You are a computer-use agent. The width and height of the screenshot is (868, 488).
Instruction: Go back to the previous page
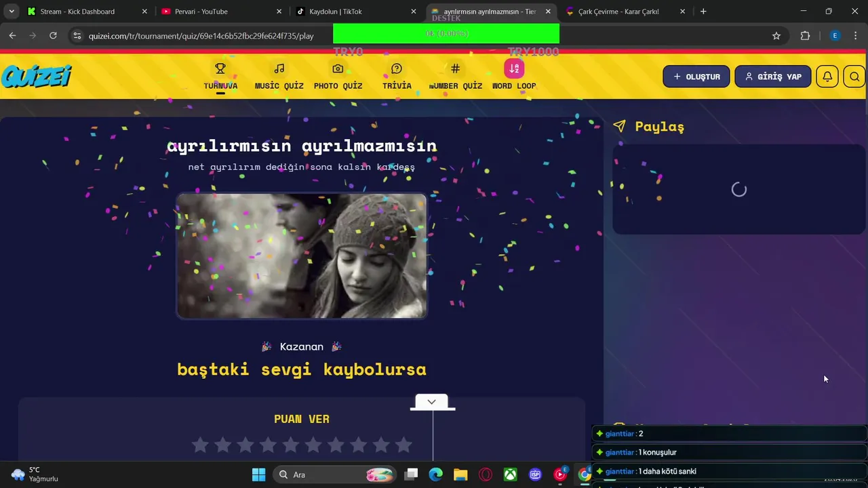tap(12, 36)
